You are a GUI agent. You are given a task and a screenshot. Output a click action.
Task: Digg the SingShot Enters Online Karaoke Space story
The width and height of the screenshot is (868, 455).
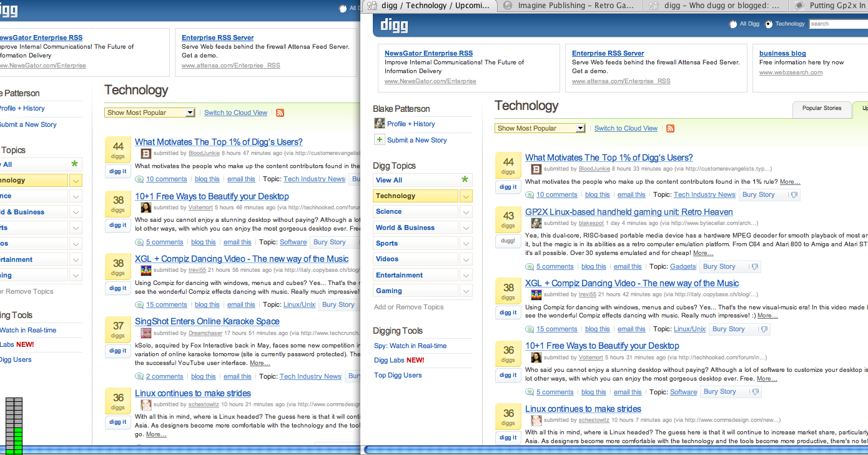[118, 351]
